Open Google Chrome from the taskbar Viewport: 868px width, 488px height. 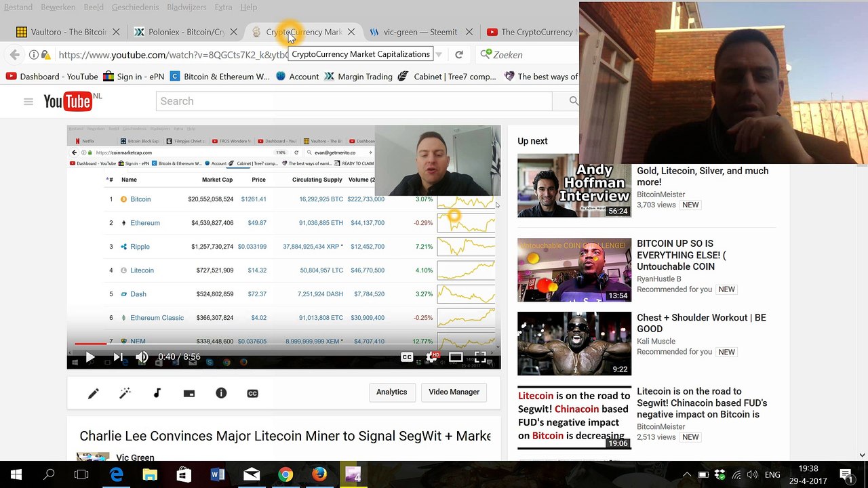pyautogui.click(x=285, y=474)
